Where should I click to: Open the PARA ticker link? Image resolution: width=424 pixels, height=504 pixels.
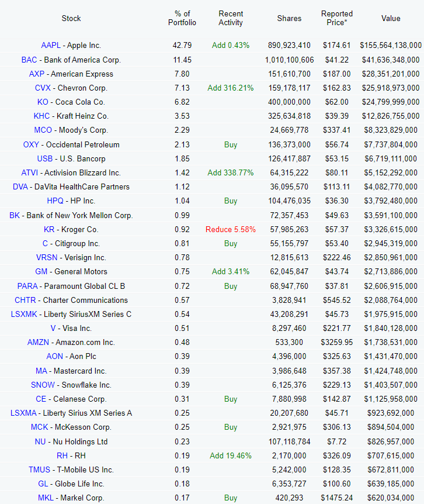click(x=27, y=286)
